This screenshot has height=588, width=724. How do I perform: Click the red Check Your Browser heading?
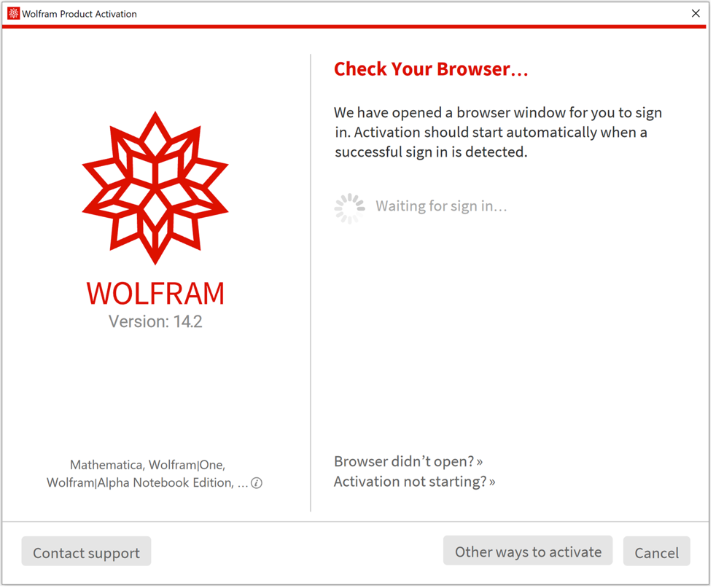pos(431,68)
